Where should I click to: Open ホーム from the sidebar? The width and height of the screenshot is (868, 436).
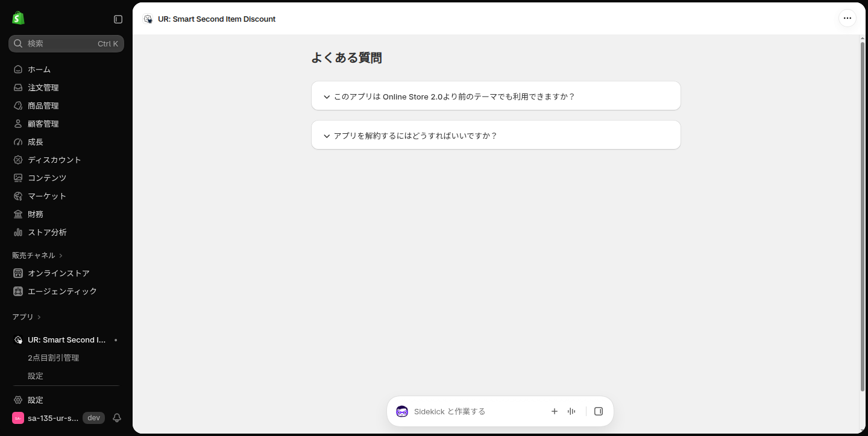pyautogui.click(x=66, y=69)
